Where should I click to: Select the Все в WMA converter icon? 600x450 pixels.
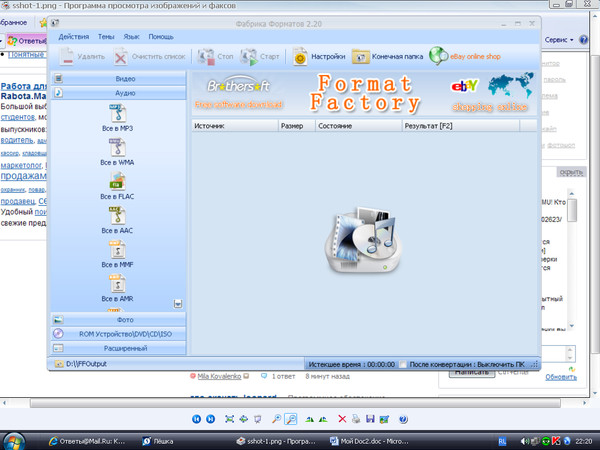117,147
